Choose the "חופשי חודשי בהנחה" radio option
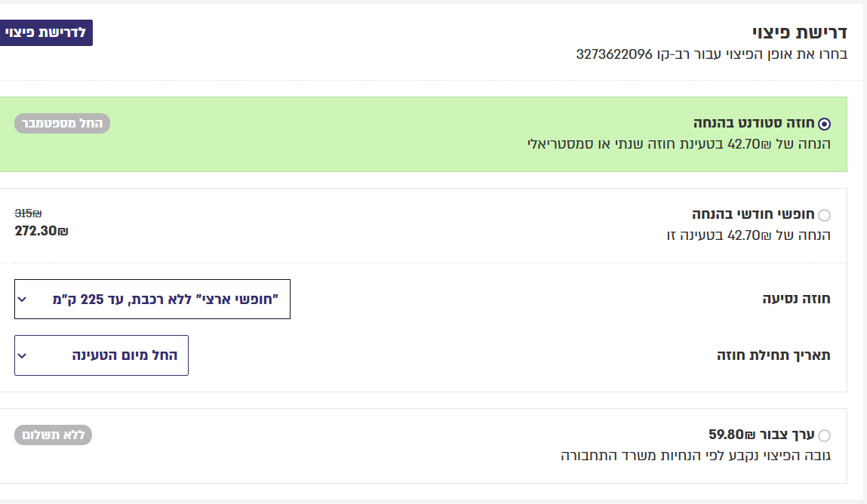867x504 pixels. point(824,215)
